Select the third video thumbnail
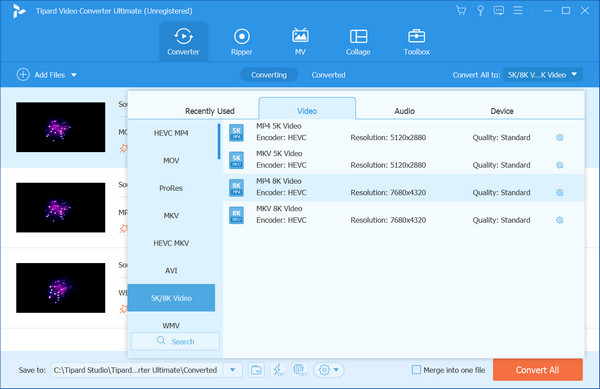 [60, 288]
